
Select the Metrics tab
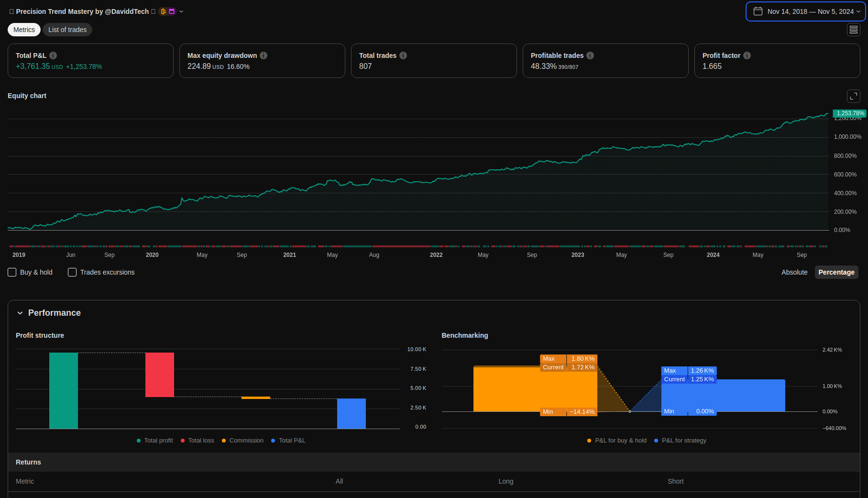[24, 30]
